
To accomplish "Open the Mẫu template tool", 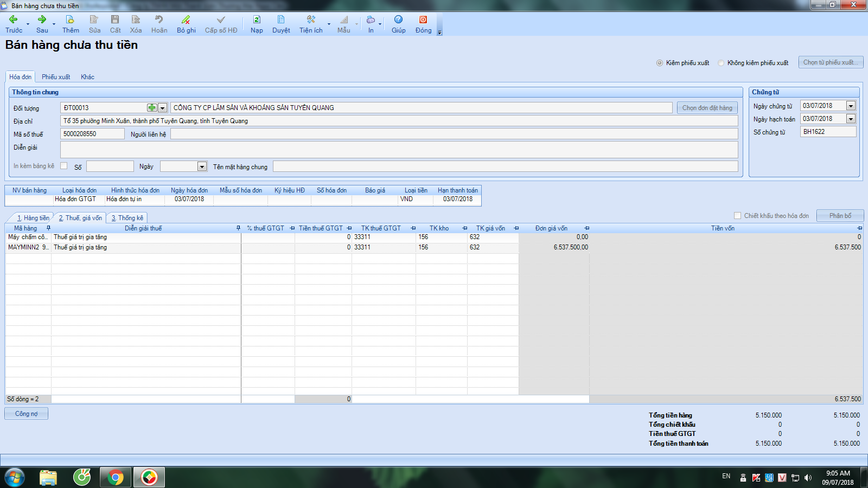I will [343, 24].
